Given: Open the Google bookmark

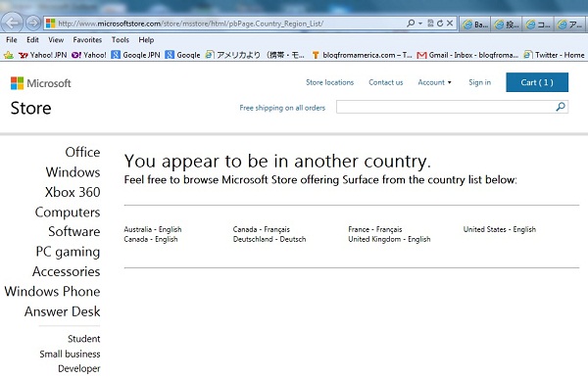Looking at the screenshot, I should (x=182, y=55).
